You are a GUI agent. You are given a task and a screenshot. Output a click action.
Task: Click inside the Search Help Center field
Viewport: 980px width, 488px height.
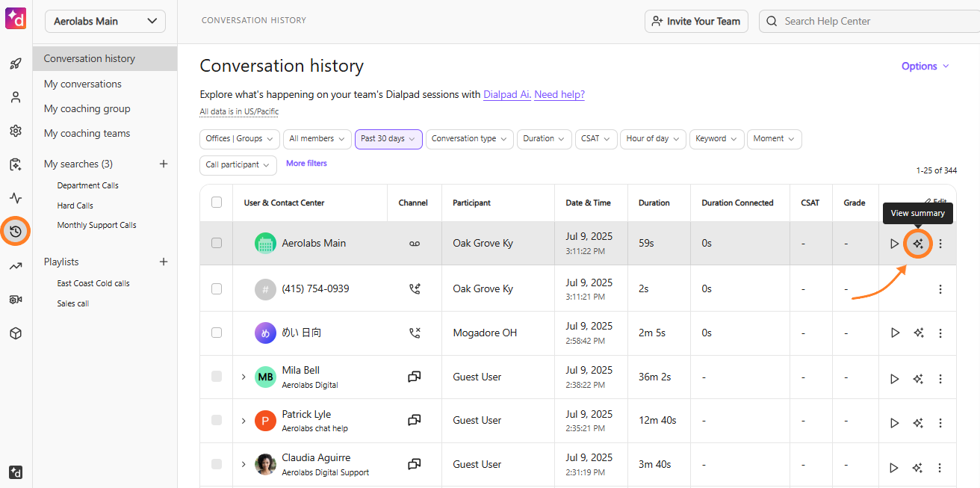pos(870,22)
